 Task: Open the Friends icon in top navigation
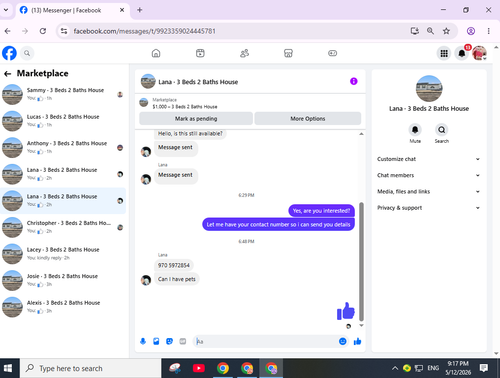(x=244, y=53)
